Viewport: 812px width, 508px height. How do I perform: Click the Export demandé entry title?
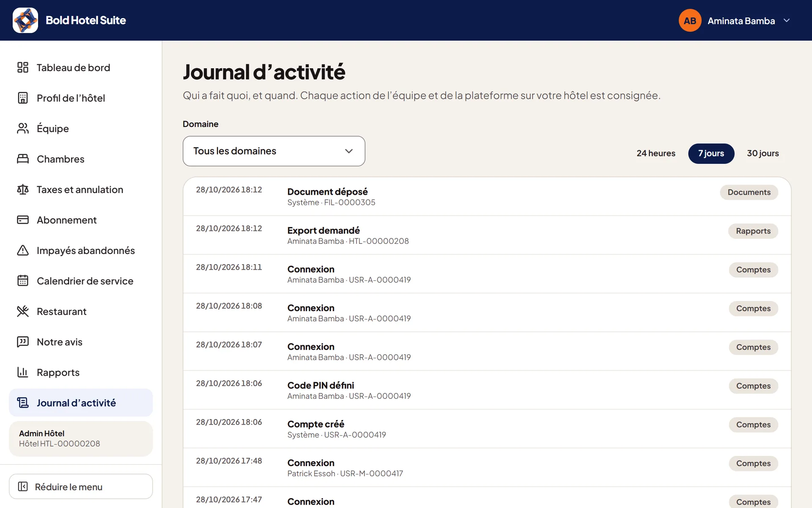point(324,230)
